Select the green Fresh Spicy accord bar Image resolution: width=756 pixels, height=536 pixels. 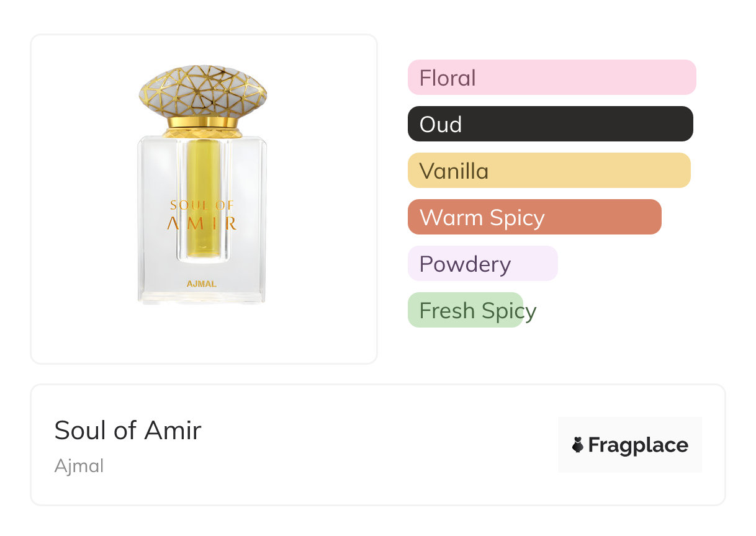coord(465,310)
